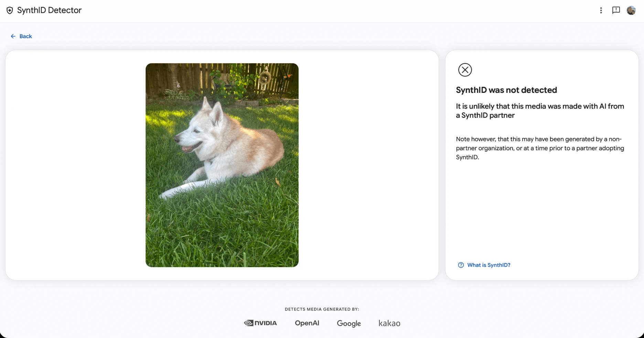Click the husky dog photo thumbnail
Viewport: 644px width, 338px height.
(222, 165)
